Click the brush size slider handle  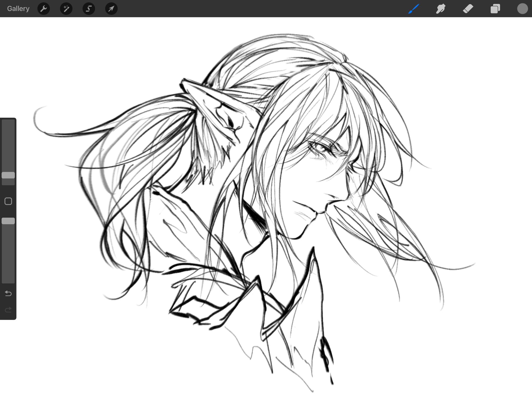coord(8,175)
